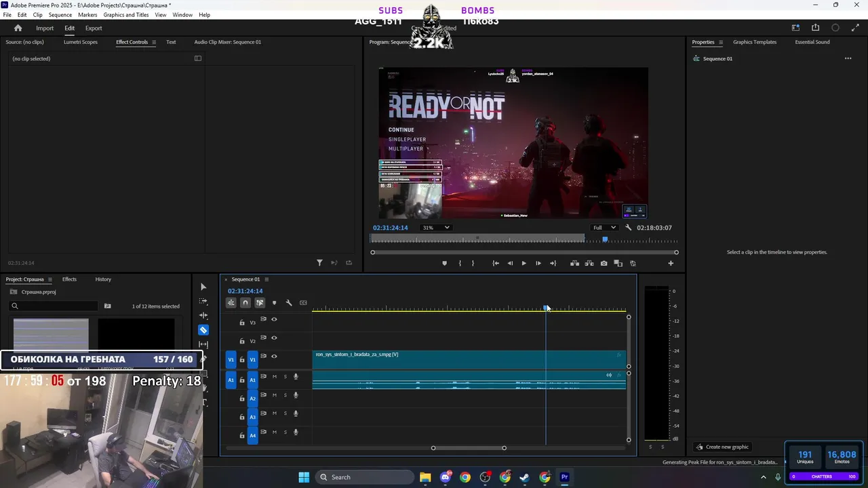Open the Full playback resolution dropdown
The height and width of the screenshot is (488, 868).
click(x=604, y=228)
